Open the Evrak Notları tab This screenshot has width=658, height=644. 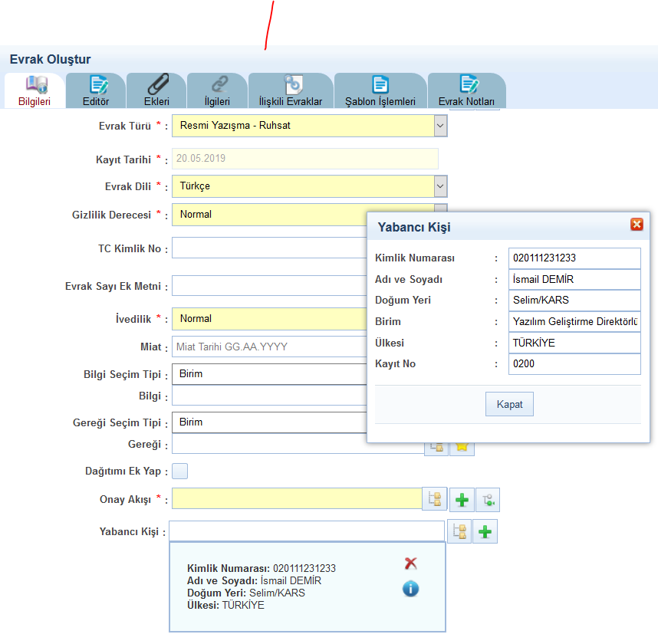point(466,91)
